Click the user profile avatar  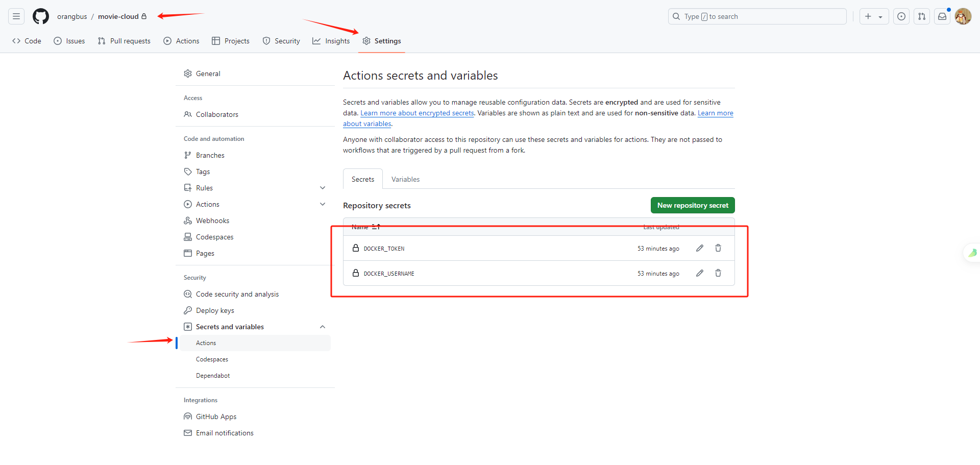coord(963,16)
